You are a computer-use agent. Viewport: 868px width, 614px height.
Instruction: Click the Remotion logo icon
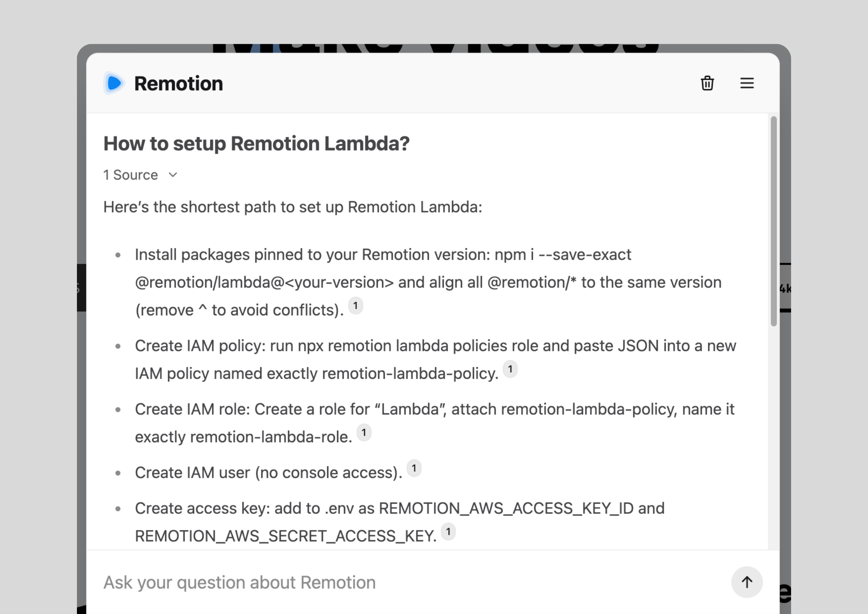coord(114,83)
